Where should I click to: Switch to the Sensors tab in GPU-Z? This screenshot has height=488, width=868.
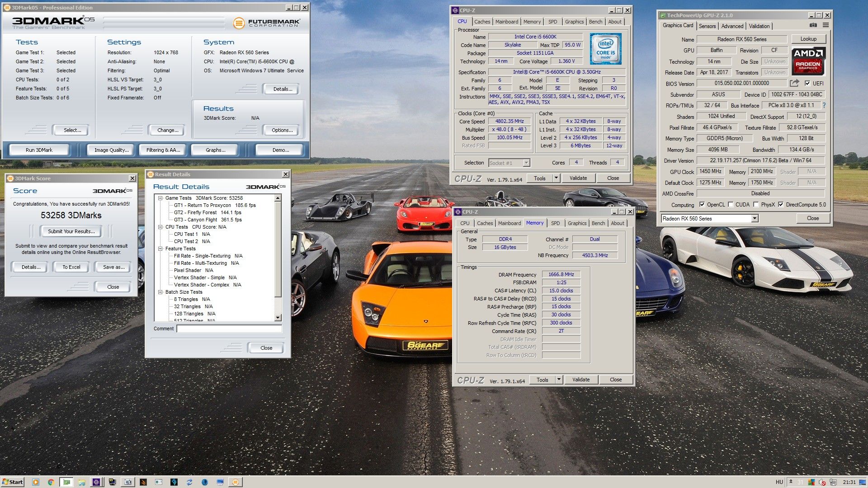pyautogui.click(x=707, y=26)
